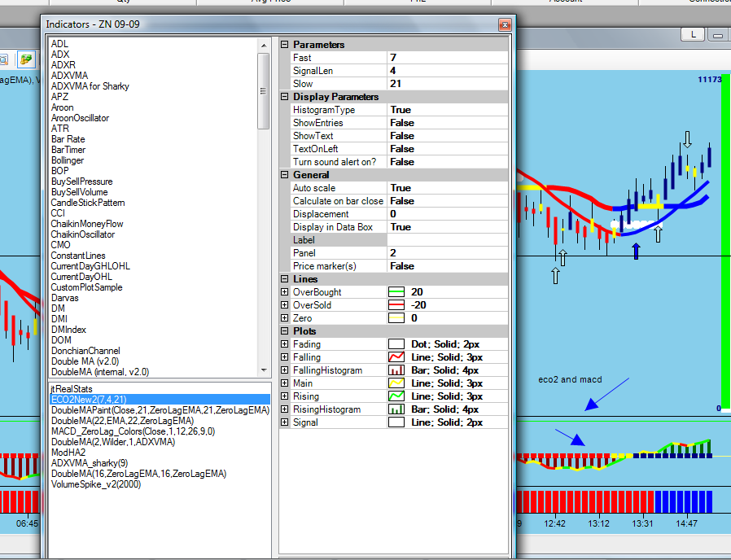The image size is (731, 560).
Task: Toggle Calculate on bar close value
Action: click(x=448, y=201)
